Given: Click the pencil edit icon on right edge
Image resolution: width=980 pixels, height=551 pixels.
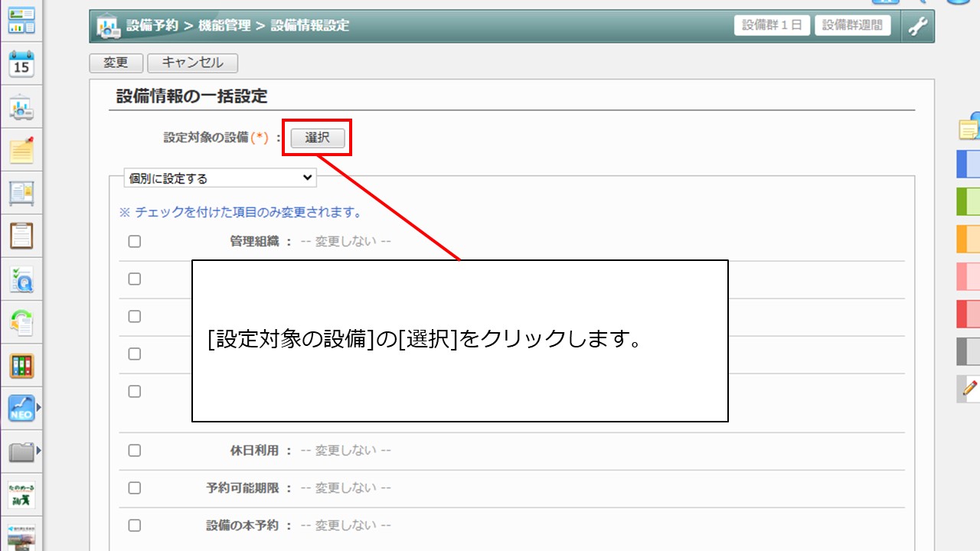Looking at the screenshot, I should 969,389.
